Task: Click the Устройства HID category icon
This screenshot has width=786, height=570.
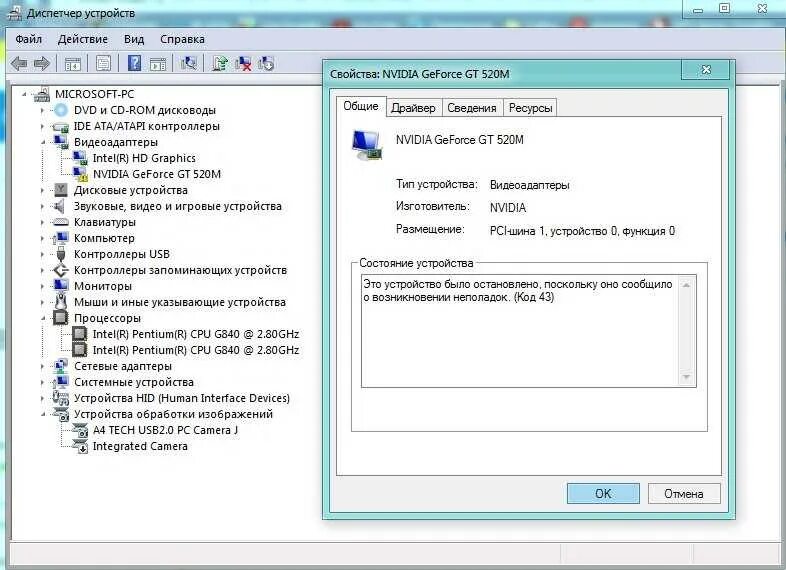Action: coord(61,398)
